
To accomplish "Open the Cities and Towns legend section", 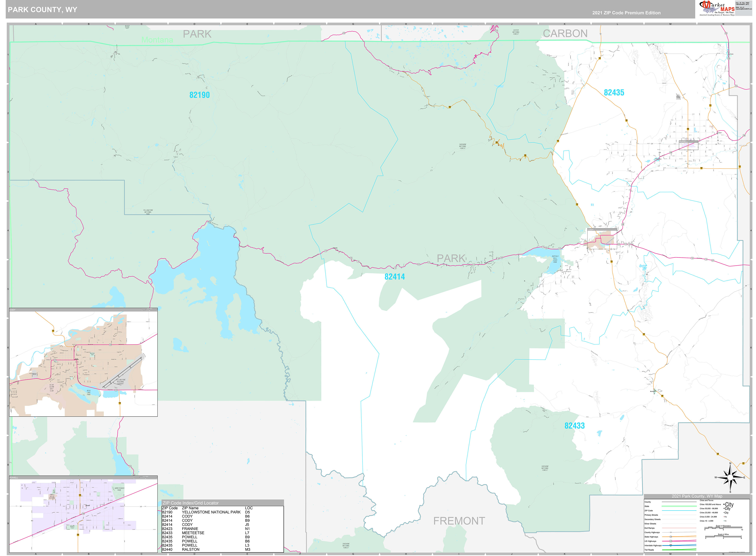I will [x=707, y=500].
